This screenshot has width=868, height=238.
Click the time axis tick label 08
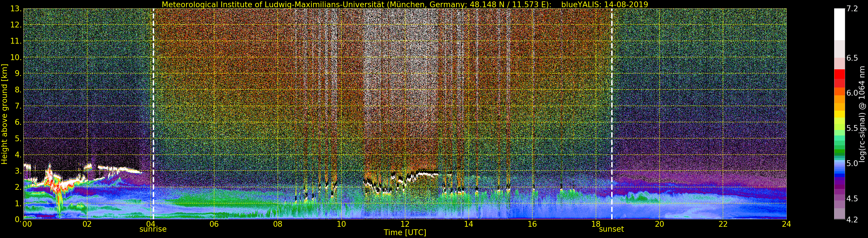278,224
